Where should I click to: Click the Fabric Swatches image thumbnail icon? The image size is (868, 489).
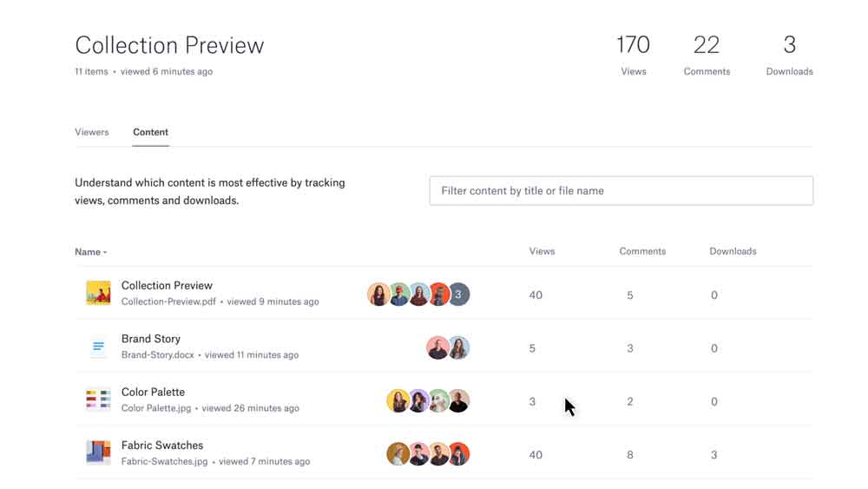[x=98, y=453]
